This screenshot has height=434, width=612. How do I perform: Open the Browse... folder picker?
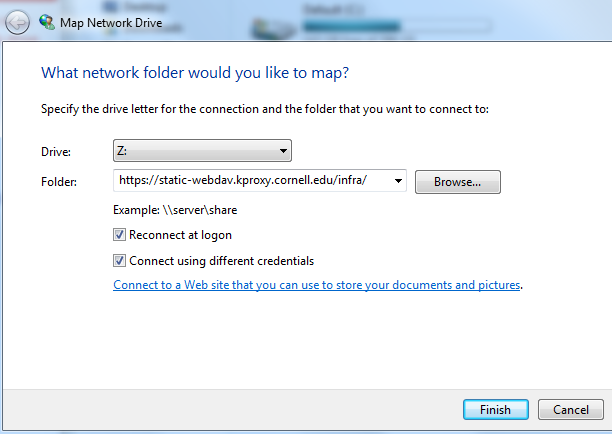point(457,182)
